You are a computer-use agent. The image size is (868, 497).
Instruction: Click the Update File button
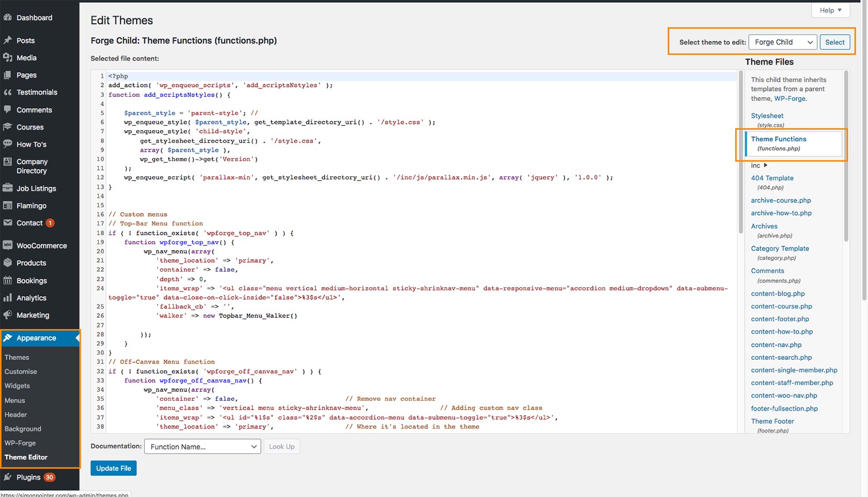(113, 468)
